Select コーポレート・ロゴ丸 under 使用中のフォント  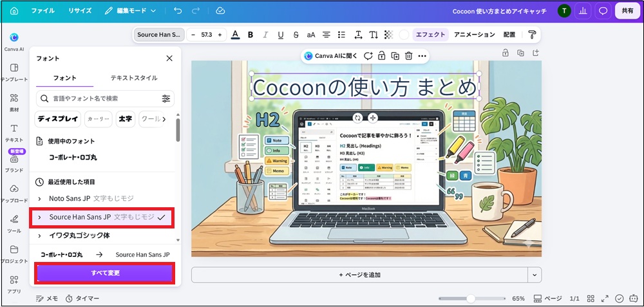point(73,157)
